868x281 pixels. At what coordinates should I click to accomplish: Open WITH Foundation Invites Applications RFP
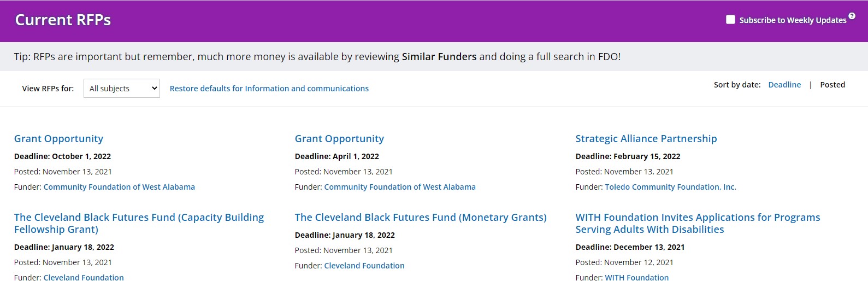click(x=698, y=223)
